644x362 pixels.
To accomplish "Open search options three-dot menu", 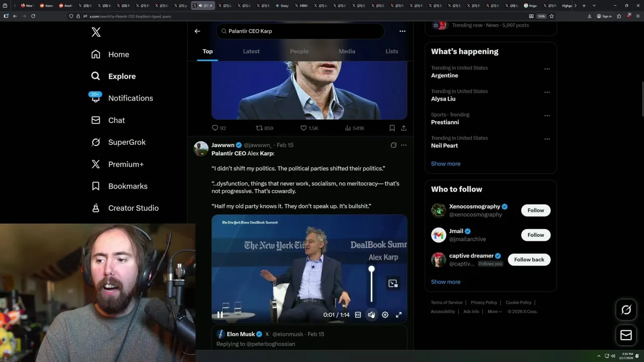I will 402,31.
